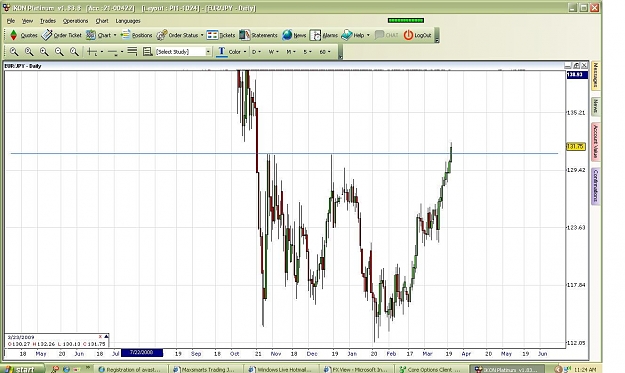Open the Trades menu
This screenshot has height=373, width=625.
pos(48,21)
